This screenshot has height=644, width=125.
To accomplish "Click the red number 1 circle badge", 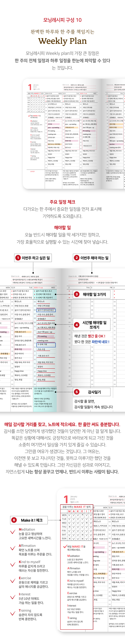I will (x=18, y=258).
